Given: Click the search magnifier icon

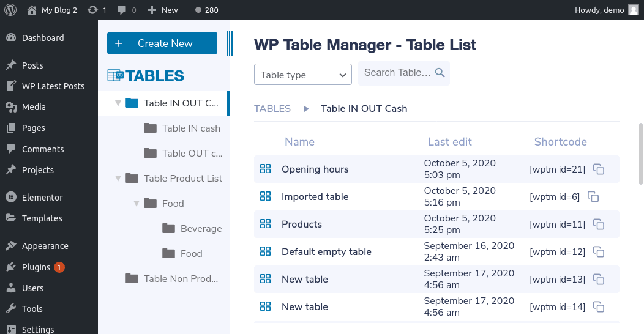Looking at the screenshot, I should [x=440, y=73].
